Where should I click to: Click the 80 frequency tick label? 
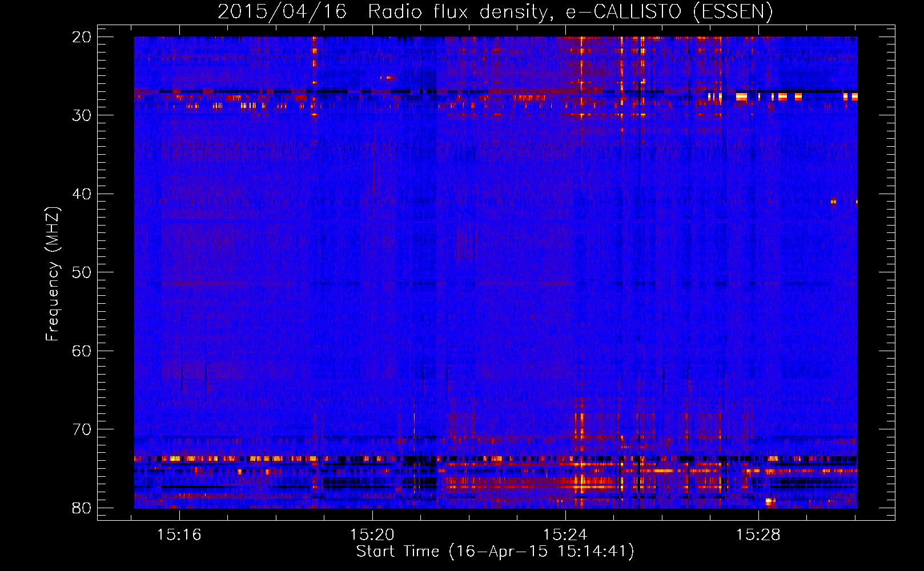(82, 508)
